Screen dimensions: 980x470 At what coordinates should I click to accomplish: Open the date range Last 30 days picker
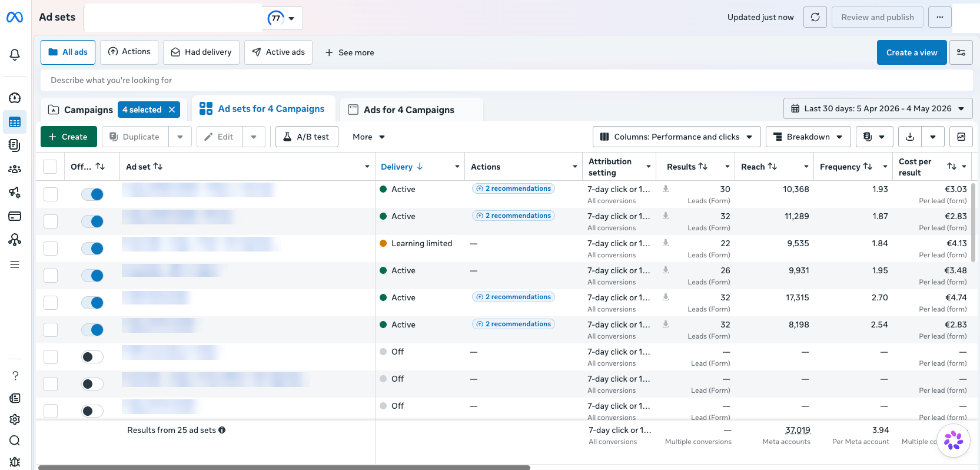tap(878, 108)
